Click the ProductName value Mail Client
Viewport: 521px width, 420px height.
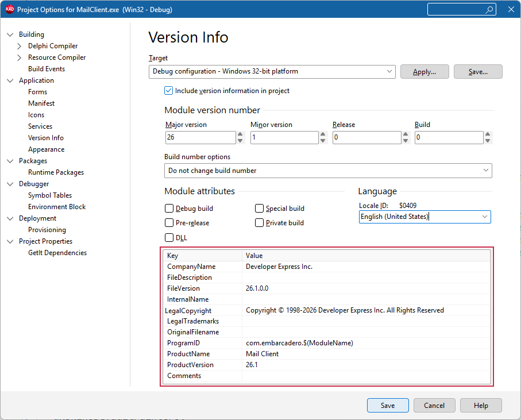coord(262,354)
